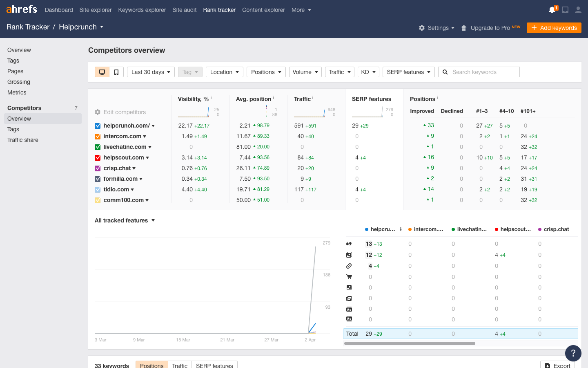Click the featured snippet quote icon

[349, 244]
